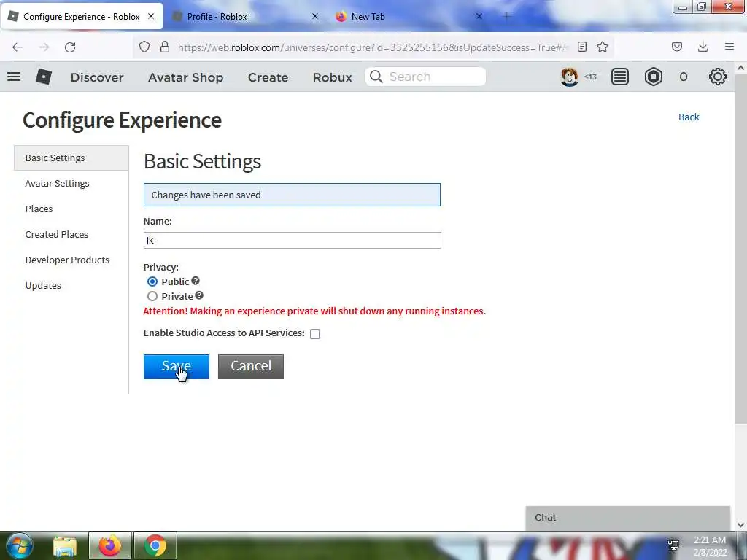This screenshot has height=560, width=747.
Task: Toggle reader view icon in address bar
Action: pos(581,47)
